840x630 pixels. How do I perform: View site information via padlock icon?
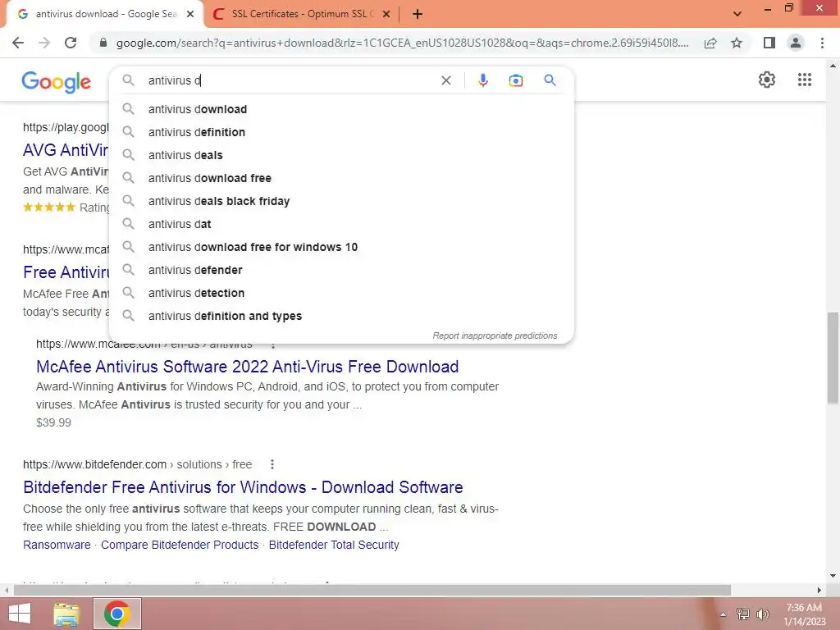[103, 43]
